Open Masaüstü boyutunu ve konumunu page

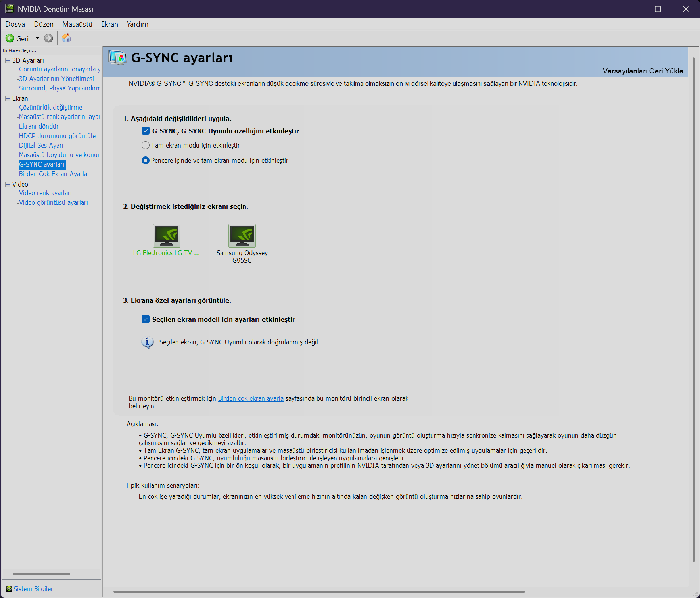(59, 155)
